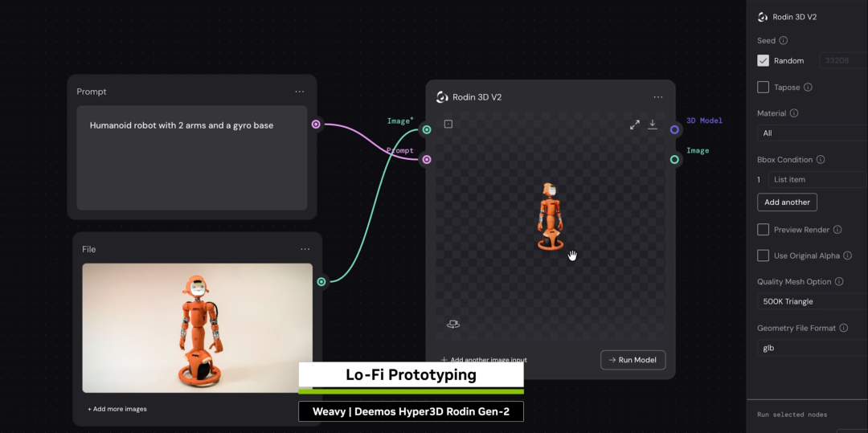868x433 pixels.
Task: Open the glb geometry file format dropdown
Action: click(x=812, y=348)
